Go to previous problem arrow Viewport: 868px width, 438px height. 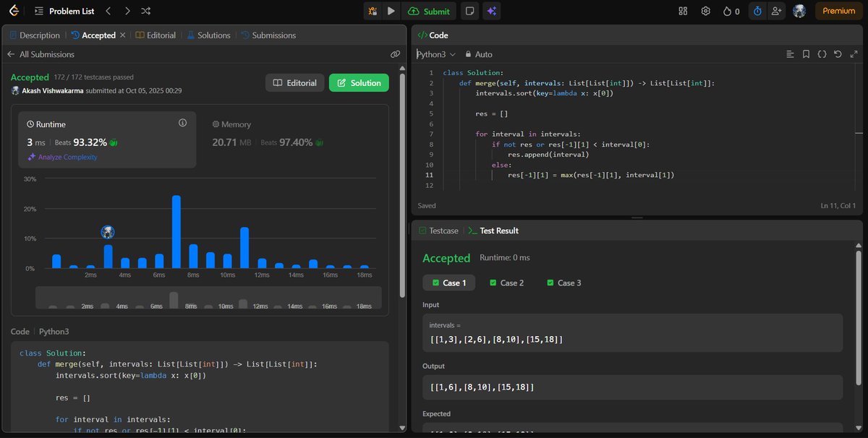[x=108, y=11]
